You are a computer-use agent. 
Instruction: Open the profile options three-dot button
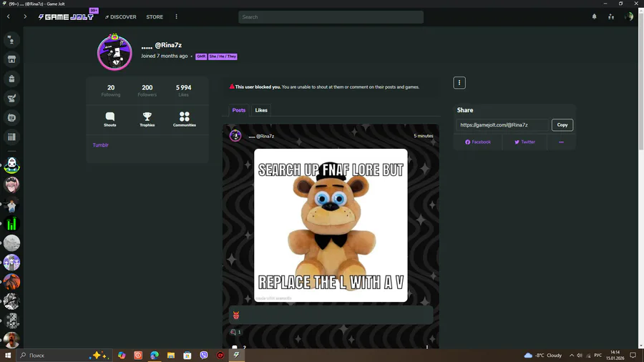point(459,82)
